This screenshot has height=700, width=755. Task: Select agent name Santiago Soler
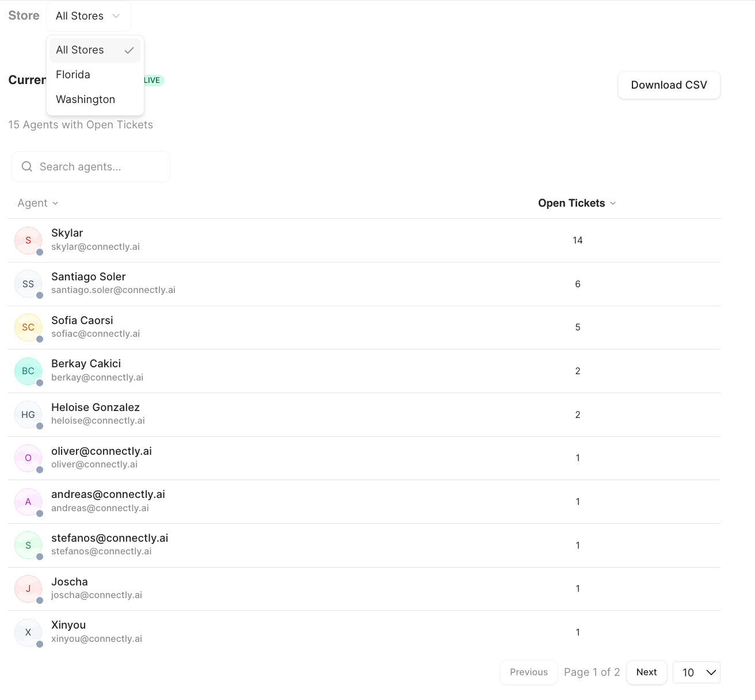click(x=88, y=277)
